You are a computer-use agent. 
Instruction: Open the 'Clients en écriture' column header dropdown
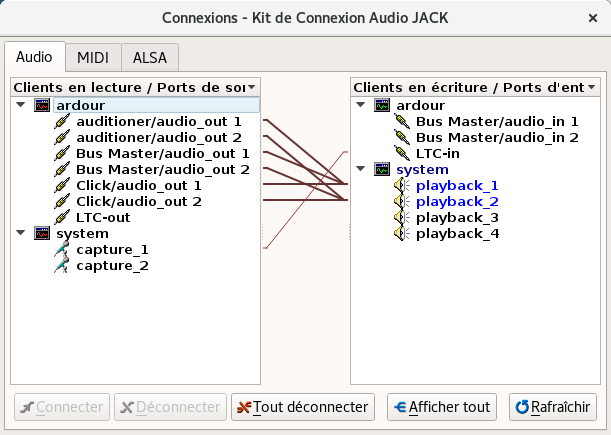tap(591, 88)
